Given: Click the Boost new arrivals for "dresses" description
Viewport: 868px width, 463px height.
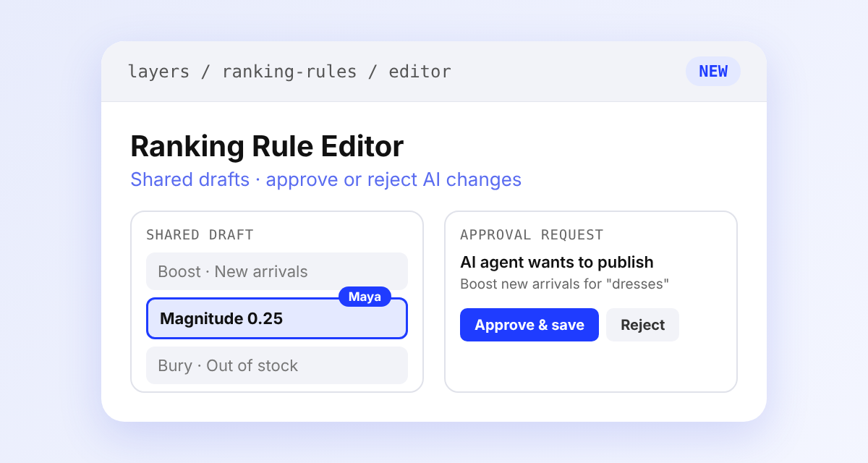Looking at the screenshot, I should tap(564, 284).
